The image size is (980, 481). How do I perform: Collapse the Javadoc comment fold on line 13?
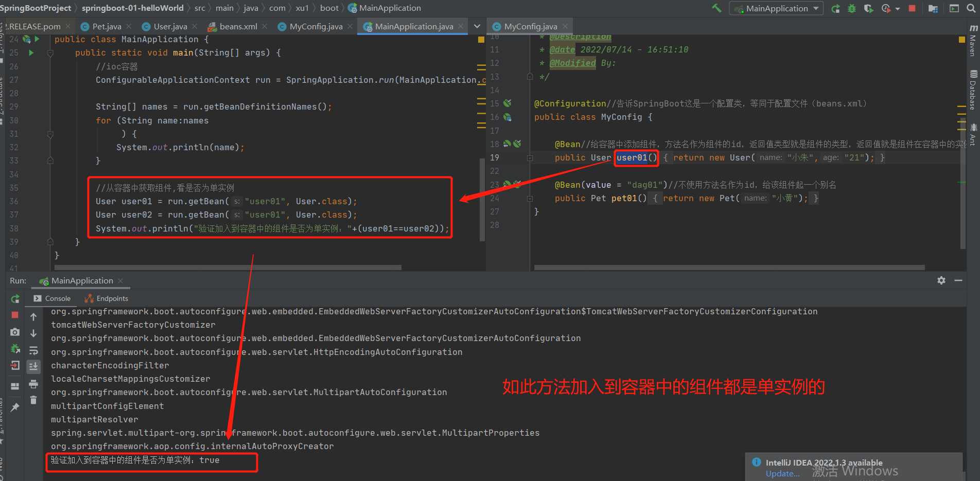pyautogui.click(x=530, y=77)
